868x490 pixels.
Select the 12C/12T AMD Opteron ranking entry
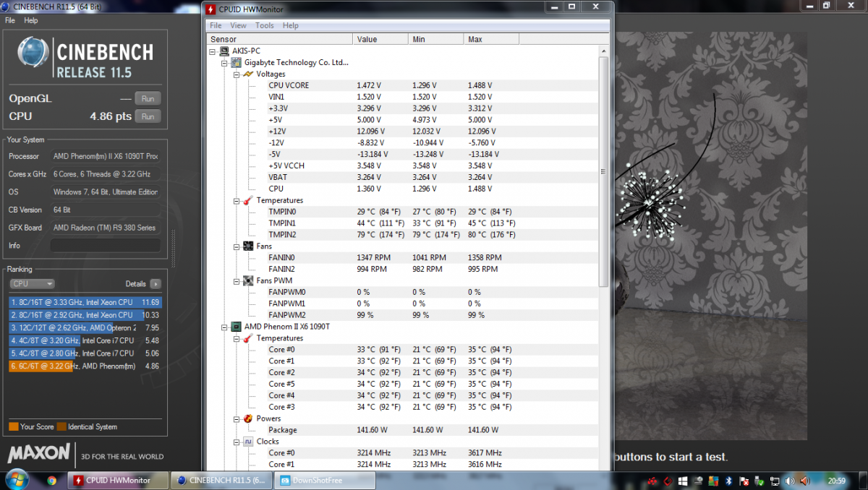pos(85,328)
